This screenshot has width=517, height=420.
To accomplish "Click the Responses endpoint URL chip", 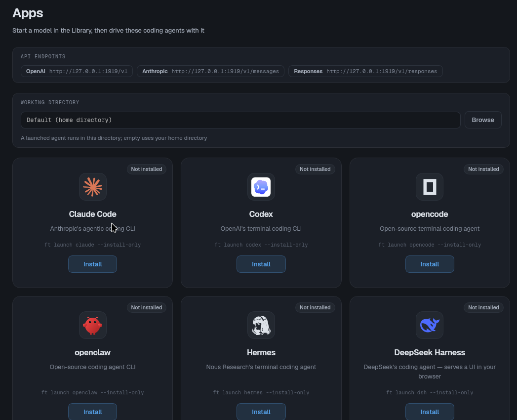I will coord(365,71).
